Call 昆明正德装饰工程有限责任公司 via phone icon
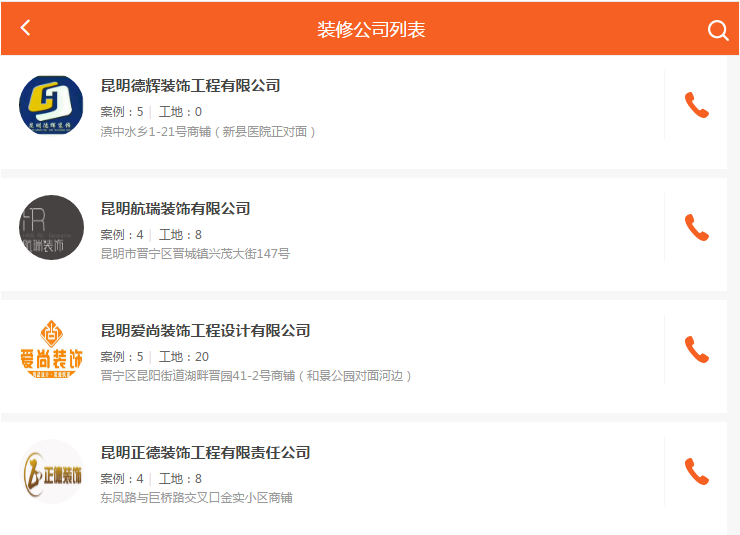The height and width of the screenshot is (535, 740). (x=697, y=471)
